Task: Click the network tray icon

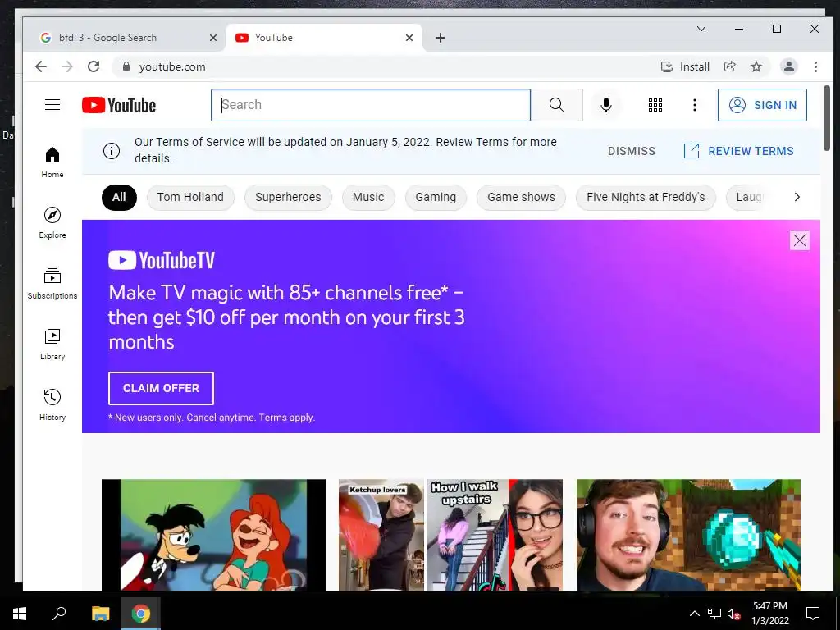Action: pyautogui.click(x=714, y=614)
